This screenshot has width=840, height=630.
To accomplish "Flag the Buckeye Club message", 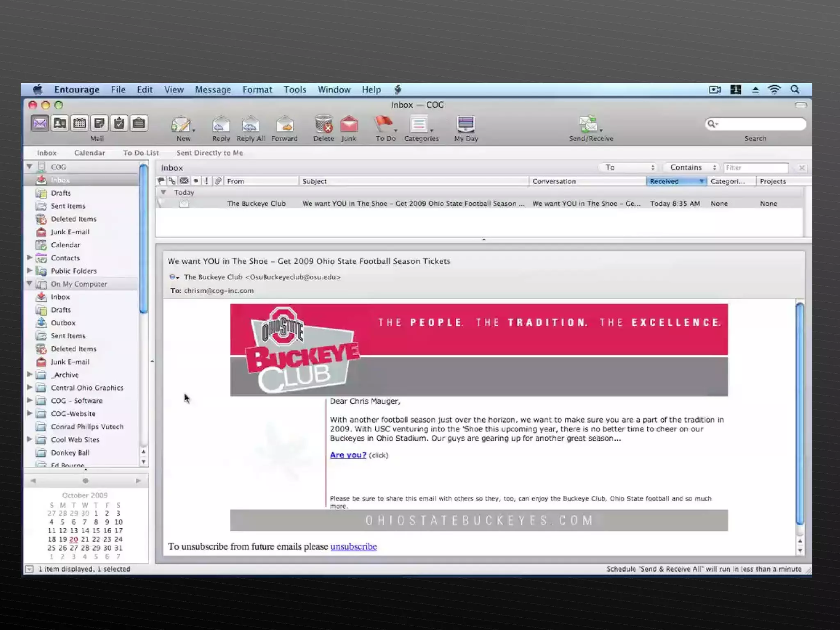I will [x=161, y=203].
